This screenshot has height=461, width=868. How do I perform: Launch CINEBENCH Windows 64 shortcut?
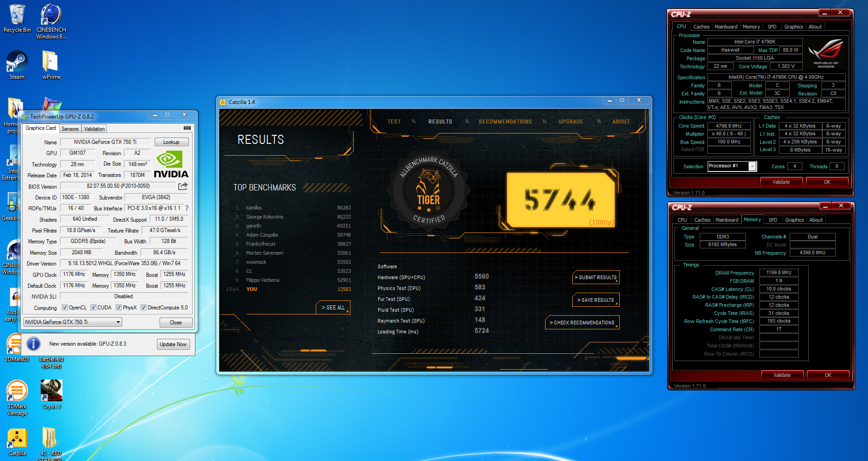click(x=51, y=21)
